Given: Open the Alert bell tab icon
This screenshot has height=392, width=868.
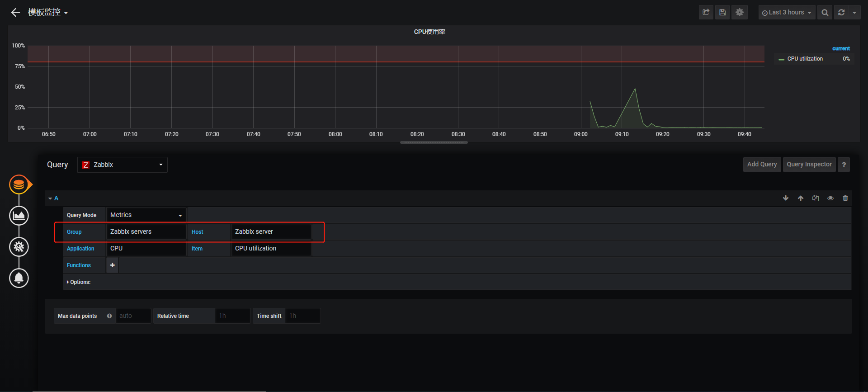Looking at the screenshot, I should pos(19,278).
